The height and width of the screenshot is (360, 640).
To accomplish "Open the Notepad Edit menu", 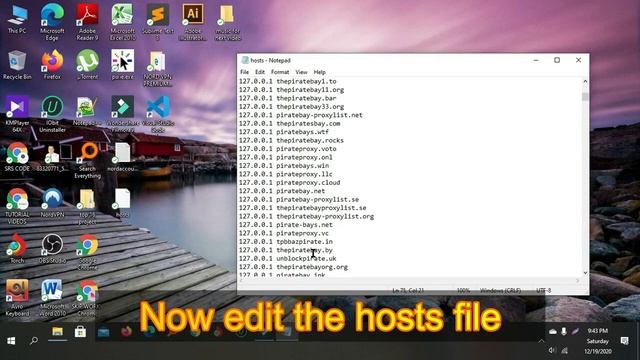I will pyautogui.click(x=260, y=72).
